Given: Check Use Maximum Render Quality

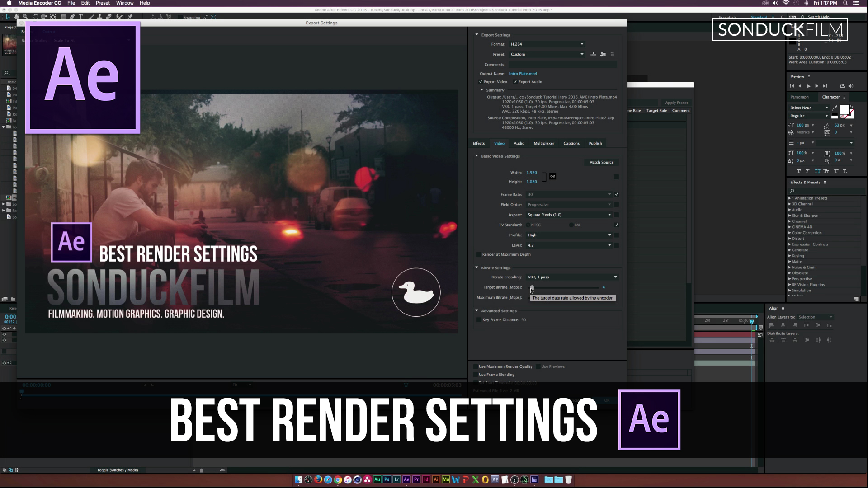Looking at the screenshot, I should click(475, 366).
